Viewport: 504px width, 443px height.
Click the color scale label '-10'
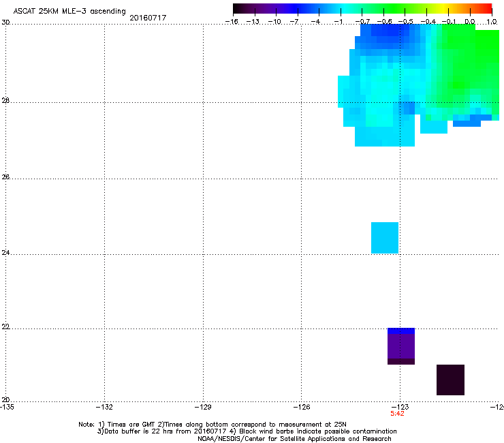pyautogui.click(x=274, y=22)
